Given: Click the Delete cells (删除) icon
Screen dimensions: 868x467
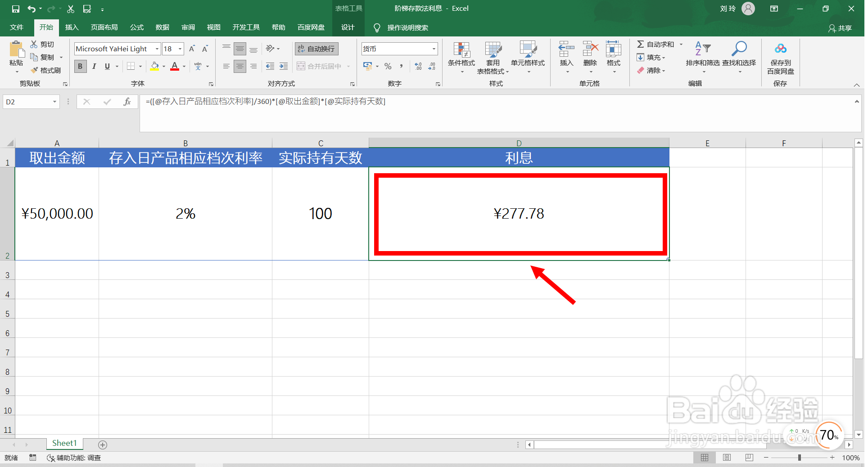Looking at the screenshot, I should tap(590, 49).
